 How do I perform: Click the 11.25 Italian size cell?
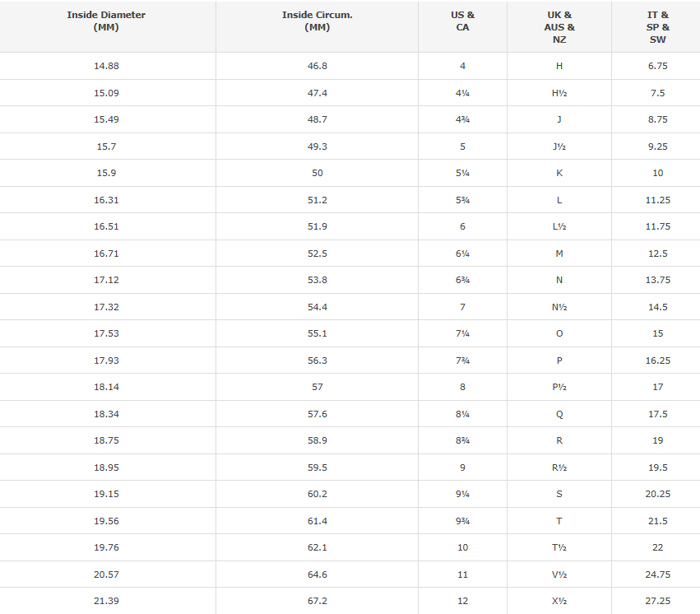[657, 200]
